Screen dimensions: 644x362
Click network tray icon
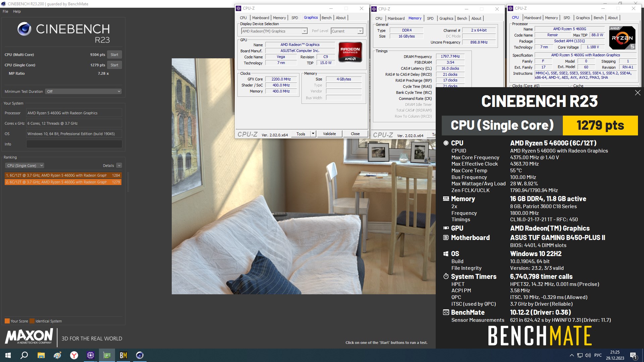click(580, 355)
